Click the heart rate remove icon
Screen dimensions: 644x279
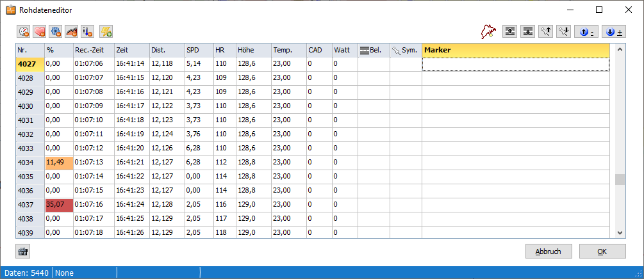pos(40,31)
